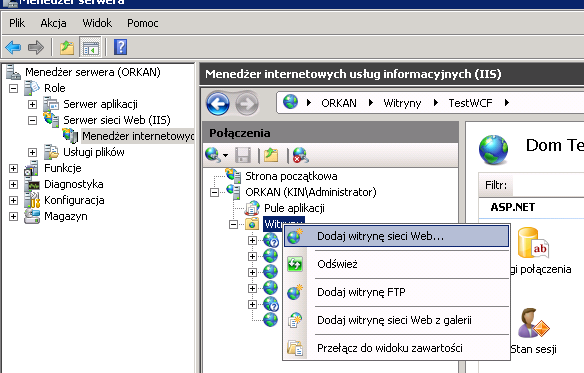Screen dimensions: 584x373
Task: Click the round grey Forward button in IIS Manager
Action: point(247,103)
